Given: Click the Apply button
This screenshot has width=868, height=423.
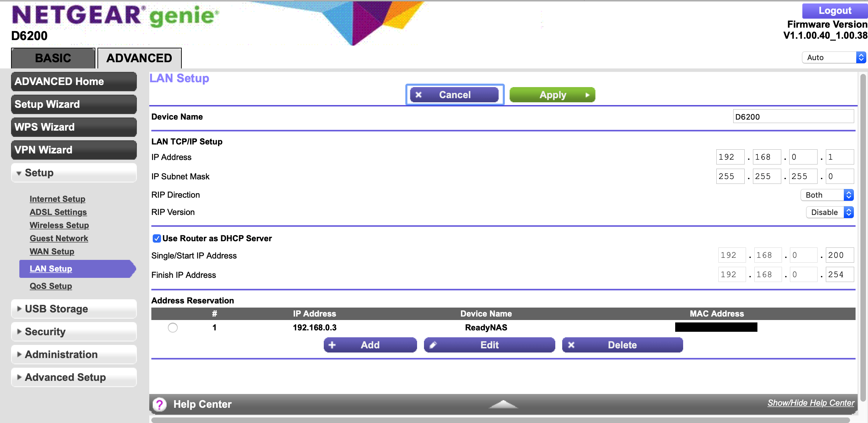Looking at the screenshot, I should click(552, 95).
